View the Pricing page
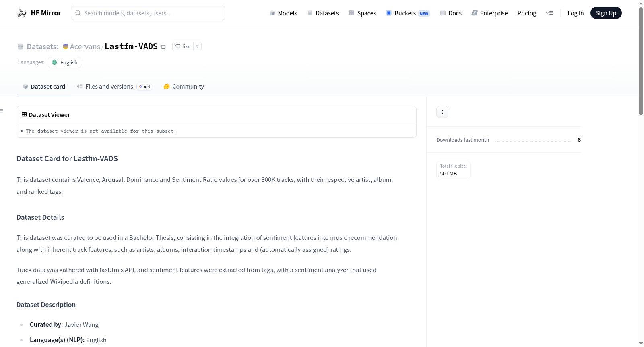This screenshot has width=644, height=347. coord(527,13)
